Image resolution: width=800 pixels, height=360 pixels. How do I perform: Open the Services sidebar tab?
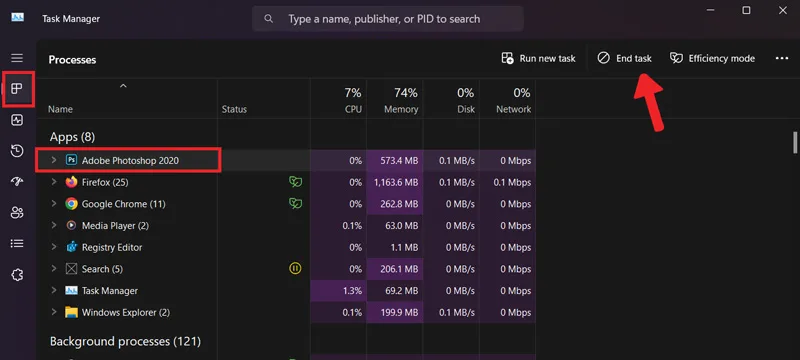tap(17, 275)
